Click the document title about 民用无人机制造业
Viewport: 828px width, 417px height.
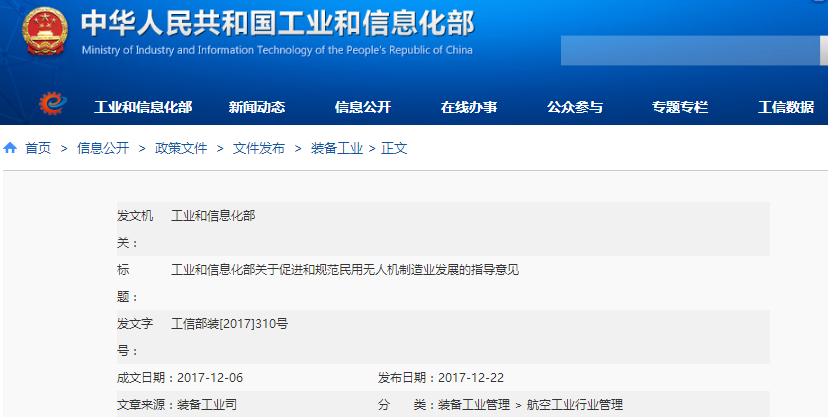[346, 270]
